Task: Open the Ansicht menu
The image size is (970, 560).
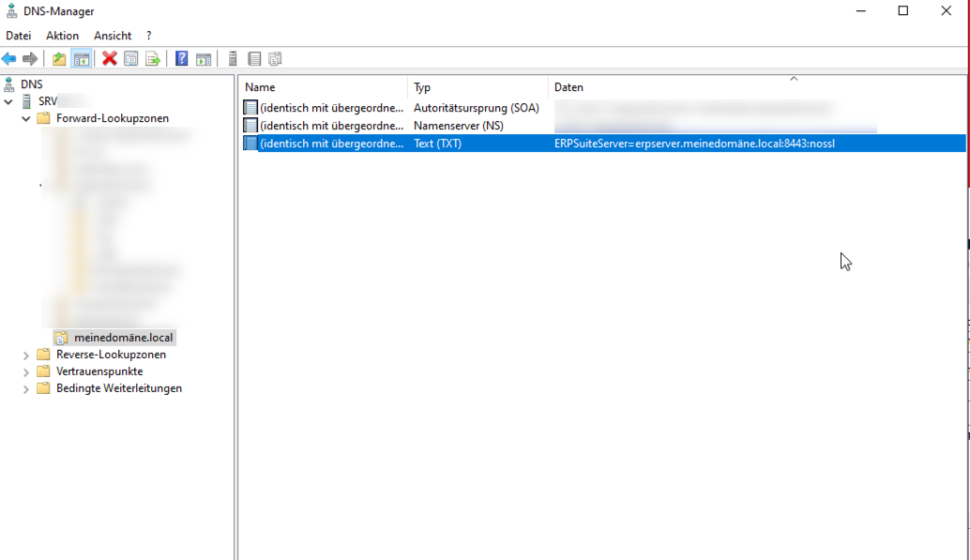Action: [x=113, y=36]
